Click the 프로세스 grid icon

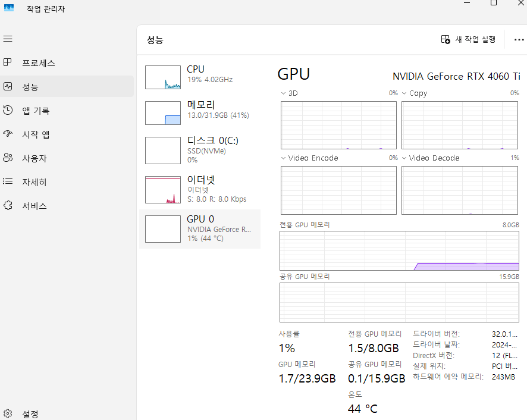(7, 62)
